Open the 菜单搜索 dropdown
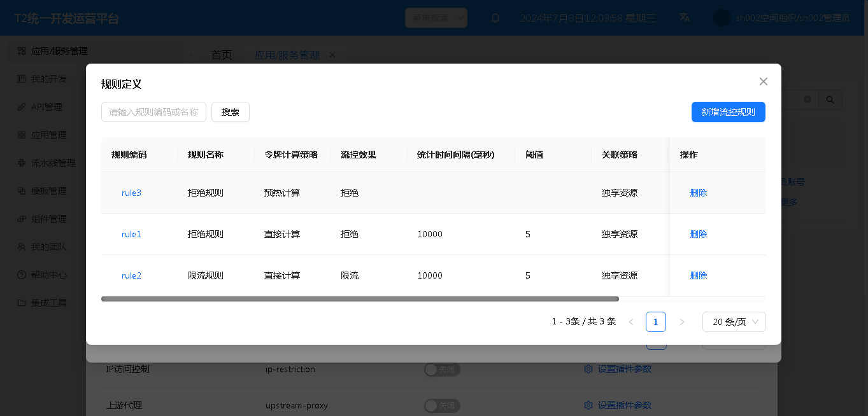Viewport: 868px width, 416px height. [x=436, y=18]
